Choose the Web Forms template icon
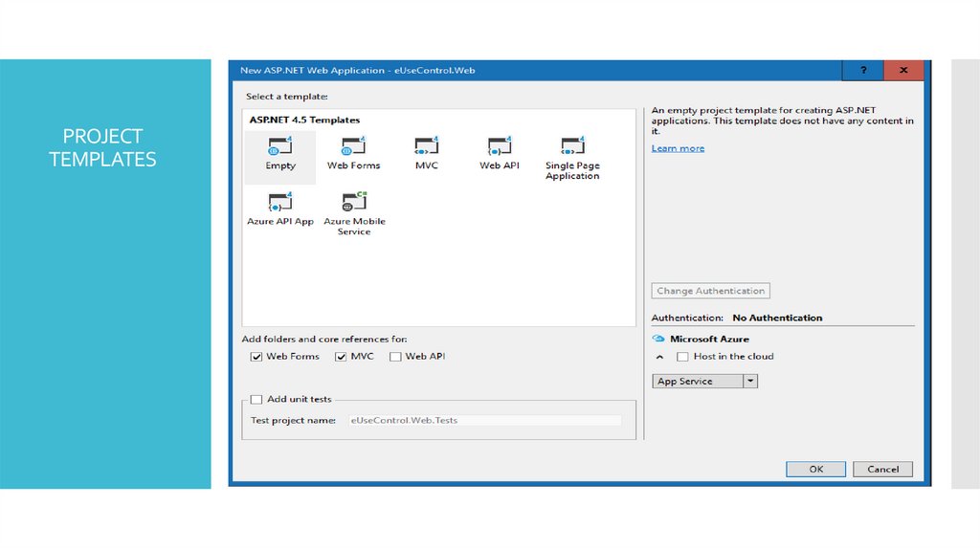Viewport: 980px width, 549px height. [x=353, y=146]
